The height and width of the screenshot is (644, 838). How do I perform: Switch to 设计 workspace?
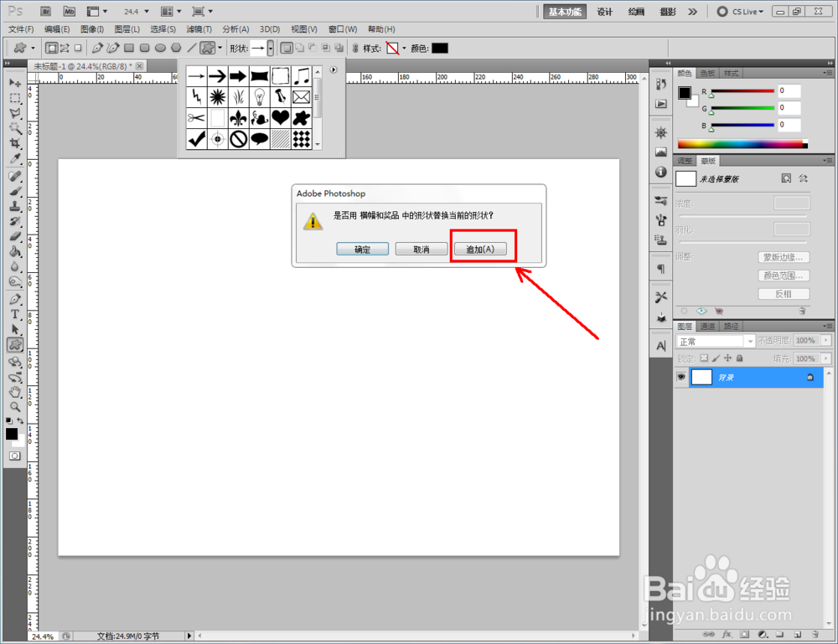(x=604, y=12)
